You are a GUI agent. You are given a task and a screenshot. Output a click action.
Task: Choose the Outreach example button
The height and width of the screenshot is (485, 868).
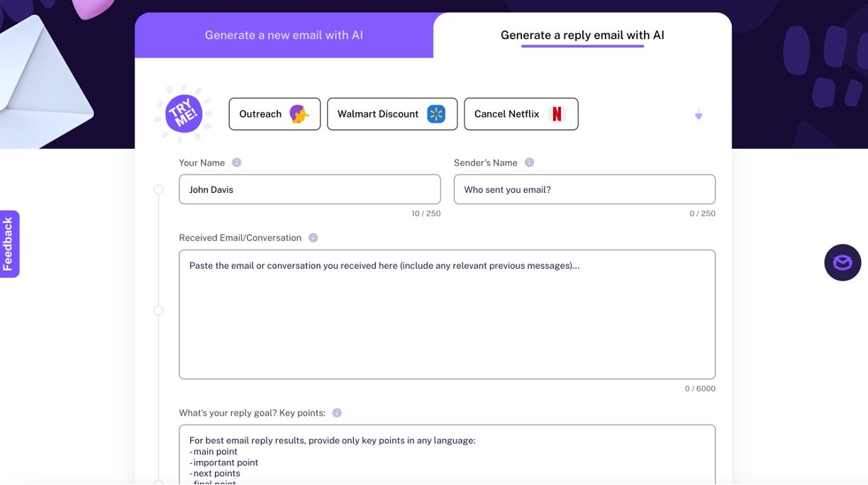coord(274,114)
